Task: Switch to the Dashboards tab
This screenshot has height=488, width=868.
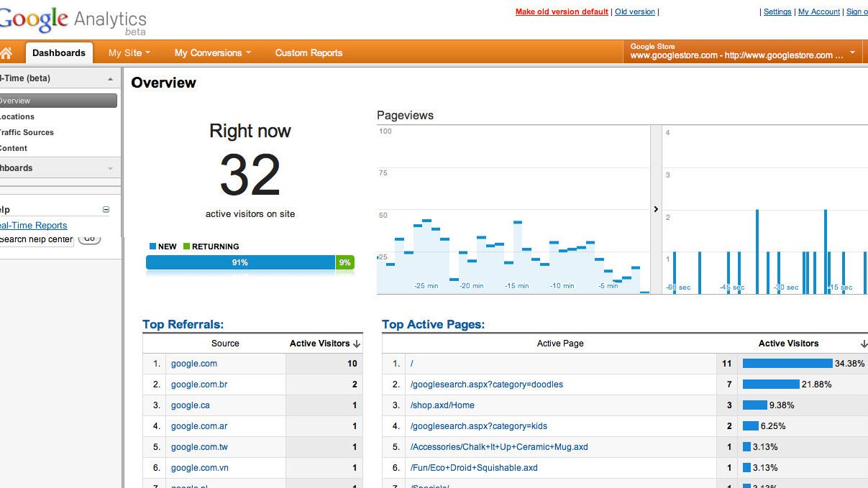Action: pos(59,53)
